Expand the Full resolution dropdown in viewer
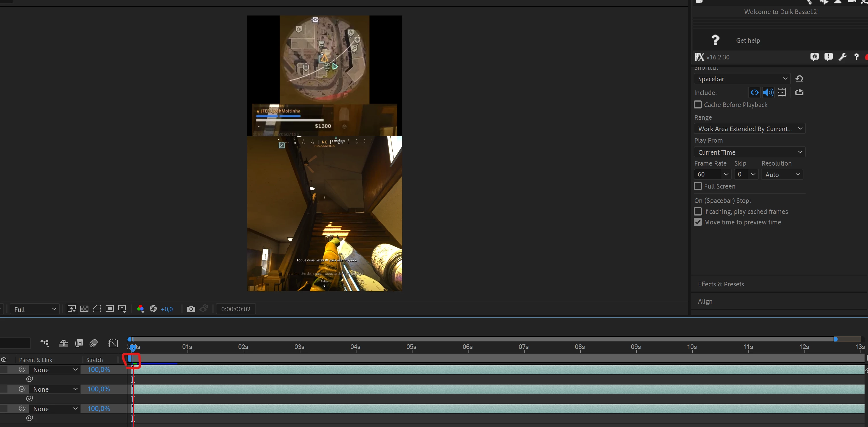This screenshot has height=427, width=868. (35, 309)
